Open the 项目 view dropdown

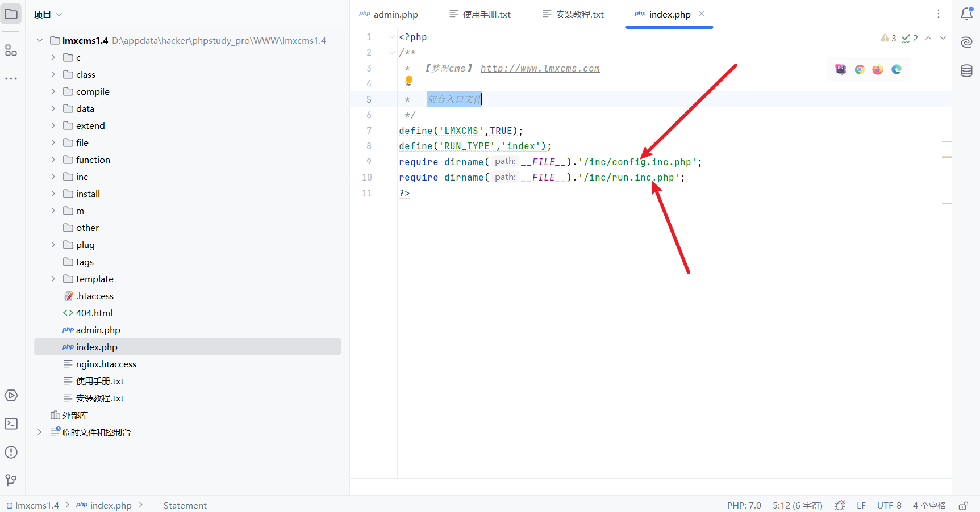click(48, 14)
